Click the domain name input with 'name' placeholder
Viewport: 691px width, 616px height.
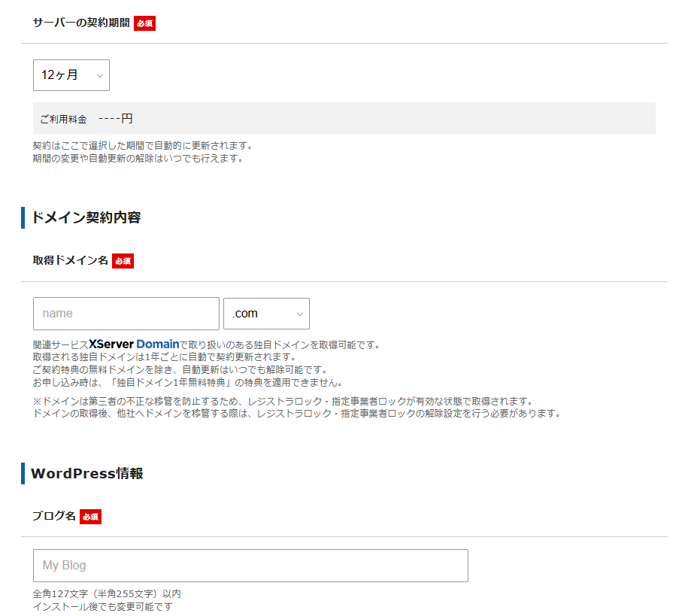126,314
